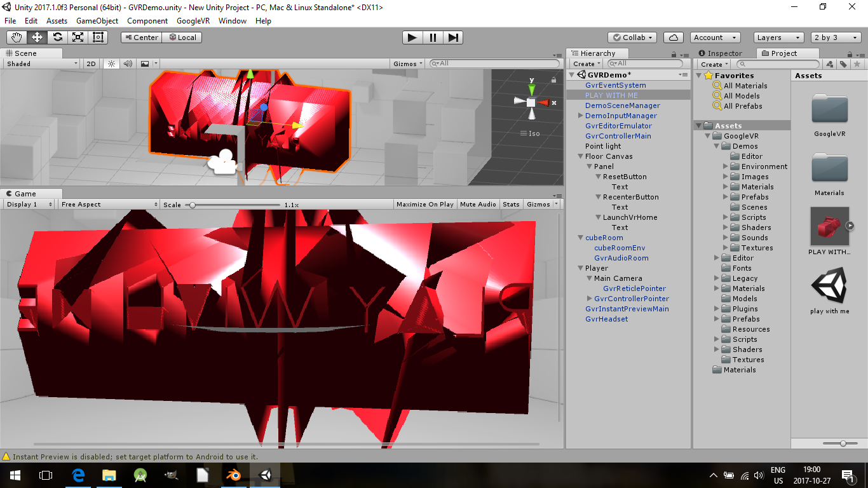Viewport: 868px width, 488px height.
Task: Toggle Stats overlay in Game view
Action: 511,205
